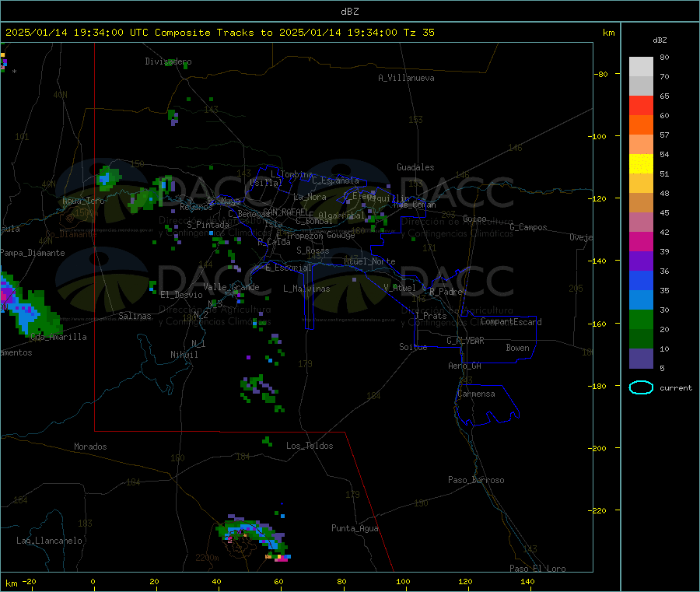
Task: Click the 'Paso_El_Loro' label
Action: [538, 569]
